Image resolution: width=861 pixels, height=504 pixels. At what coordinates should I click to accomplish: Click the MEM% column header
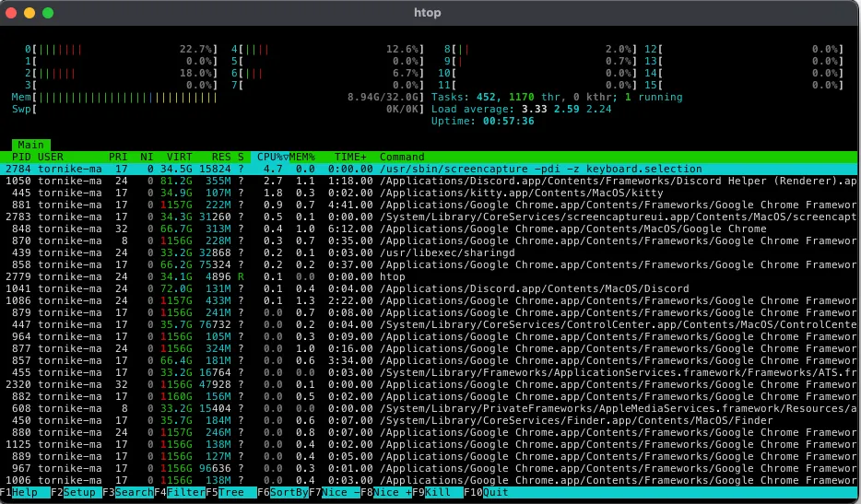coord(302,157)
